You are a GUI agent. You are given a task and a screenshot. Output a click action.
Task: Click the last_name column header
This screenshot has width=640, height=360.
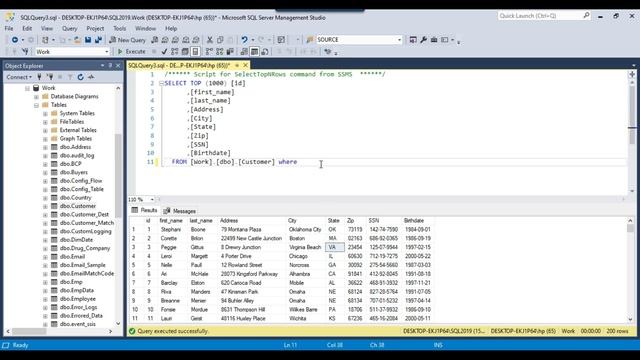click(201, 220)
